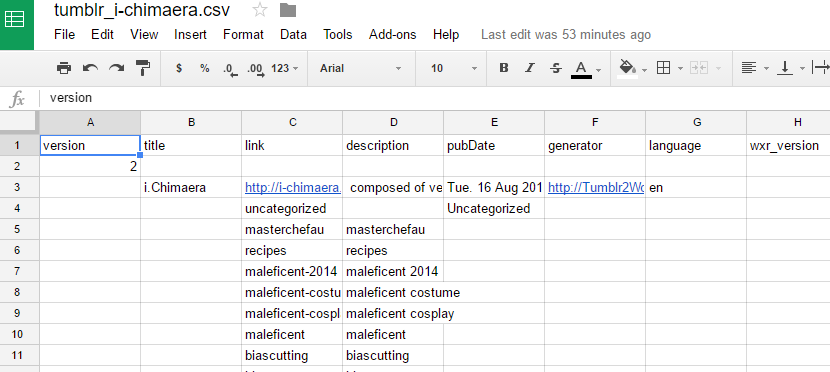Image resolution: width=830 pixels, height=372 pixels.
Task: Toggle bold formatting
Action: (504, 68)
